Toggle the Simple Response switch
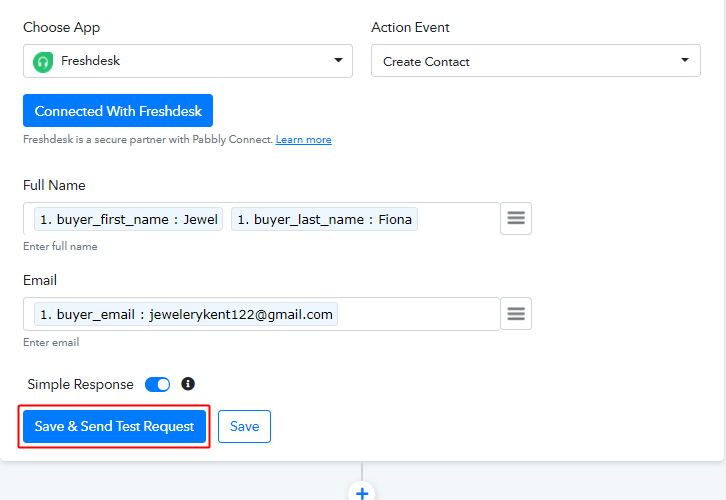726x500 pixels. pyautogui.click(x=157, y=384)
